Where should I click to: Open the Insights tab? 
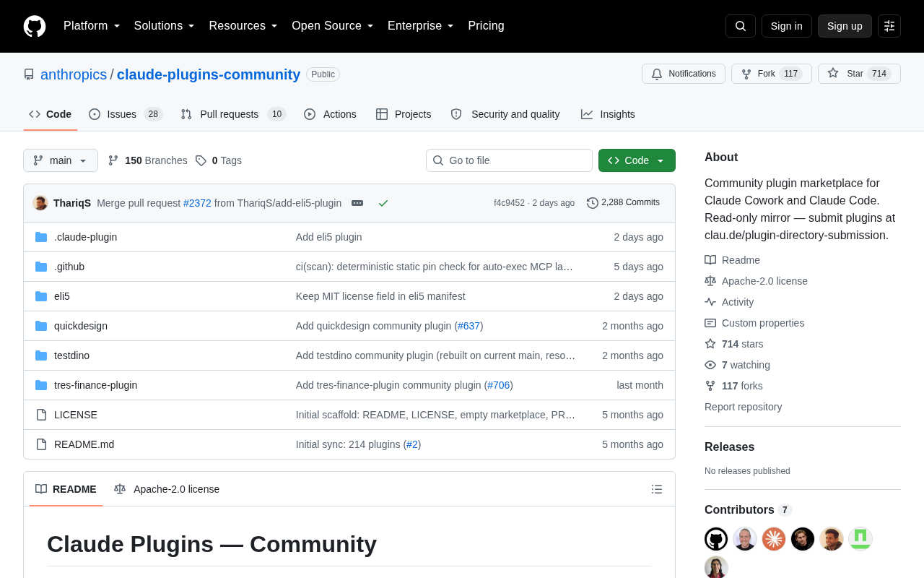click(608, 114)
